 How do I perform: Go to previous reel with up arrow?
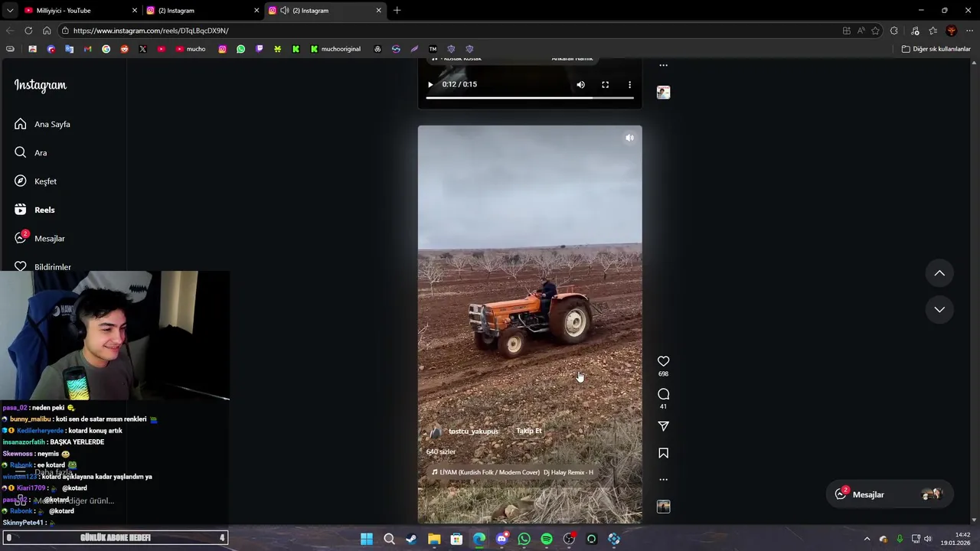click(x=939, y=273)
